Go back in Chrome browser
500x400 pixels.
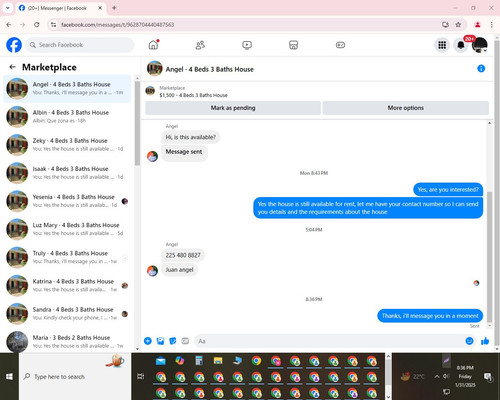pos(9,25)
